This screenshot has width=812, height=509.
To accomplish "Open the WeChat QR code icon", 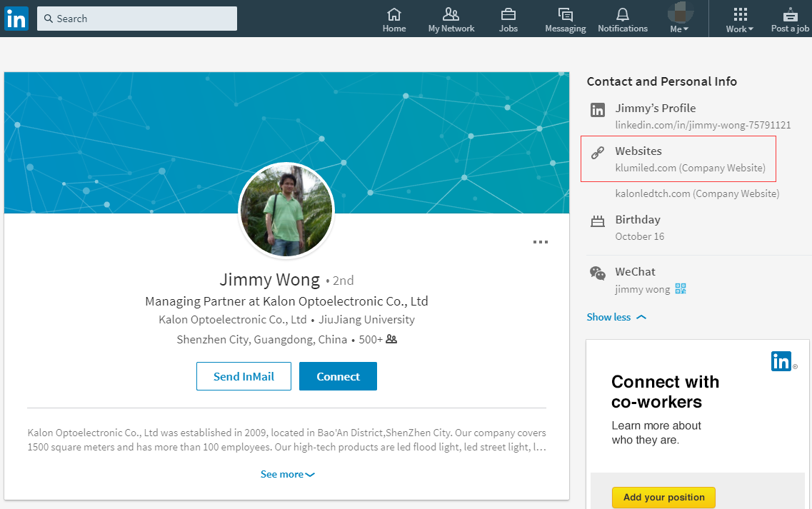I will pos(680,289).
